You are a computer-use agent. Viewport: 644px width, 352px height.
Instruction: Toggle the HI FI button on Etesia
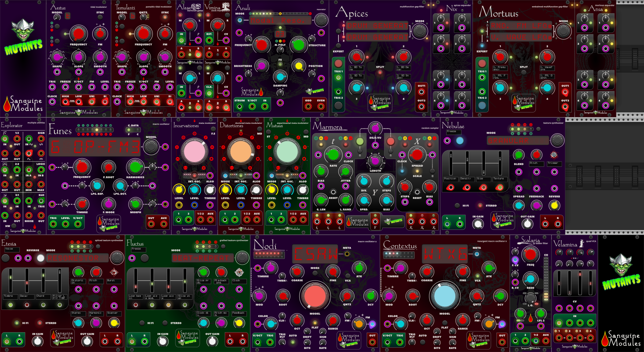click(16, 323)
